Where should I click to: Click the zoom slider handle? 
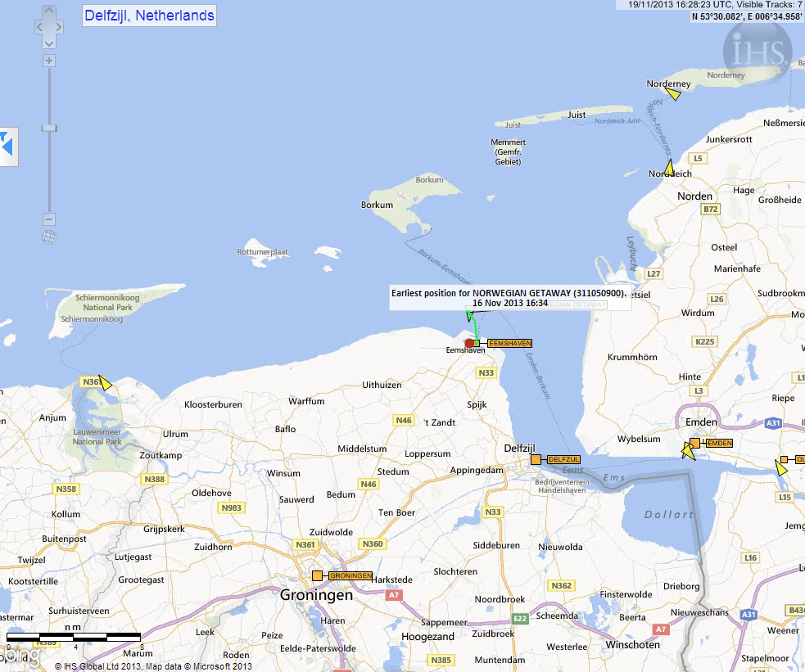(x=49, y=128)
